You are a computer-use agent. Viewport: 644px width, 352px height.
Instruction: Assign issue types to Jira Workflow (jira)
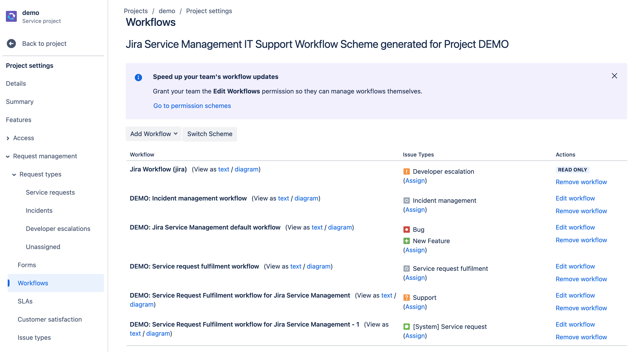tap(415, 181)
